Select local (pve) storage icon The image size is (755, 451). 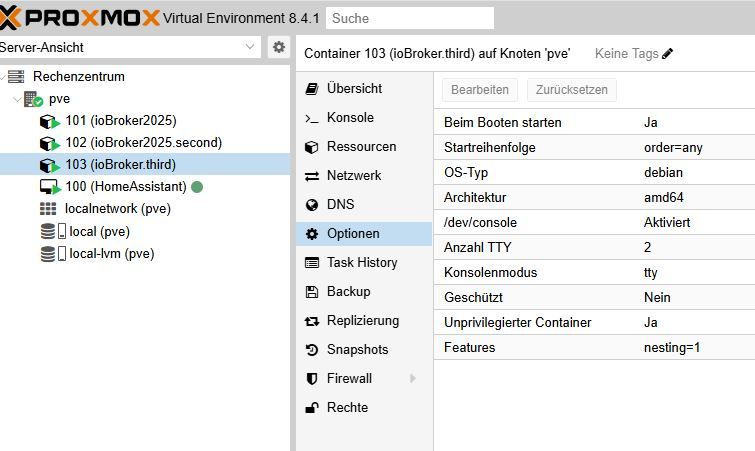point(52,231)
